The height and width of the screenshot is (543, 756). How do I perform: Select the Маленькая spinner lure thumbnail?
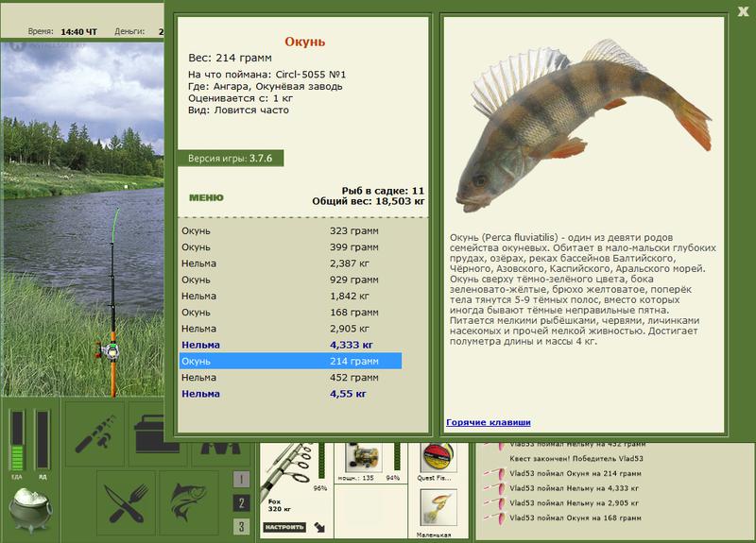pos(438,509)
